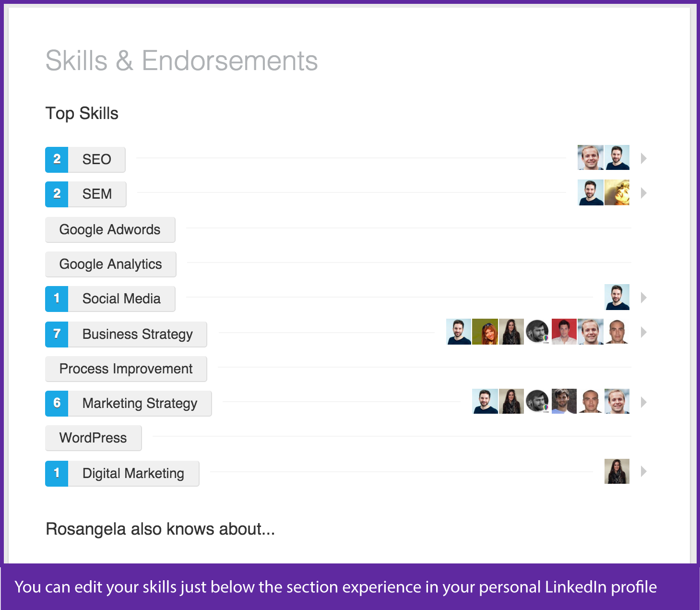Expand Social Media endorsers arrow

coord(644,298)
